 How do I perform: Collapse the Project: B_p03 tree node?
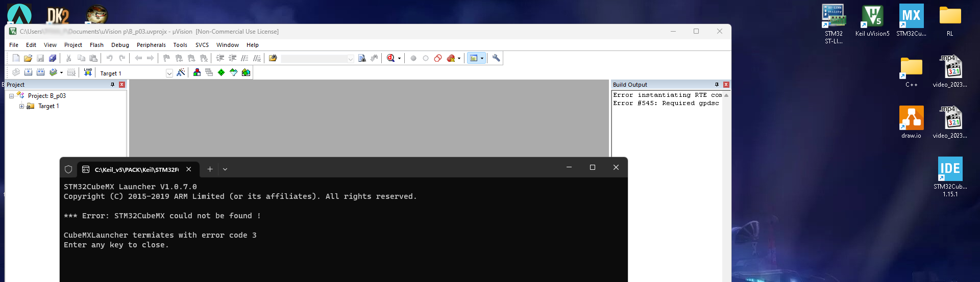pos(11,96)
